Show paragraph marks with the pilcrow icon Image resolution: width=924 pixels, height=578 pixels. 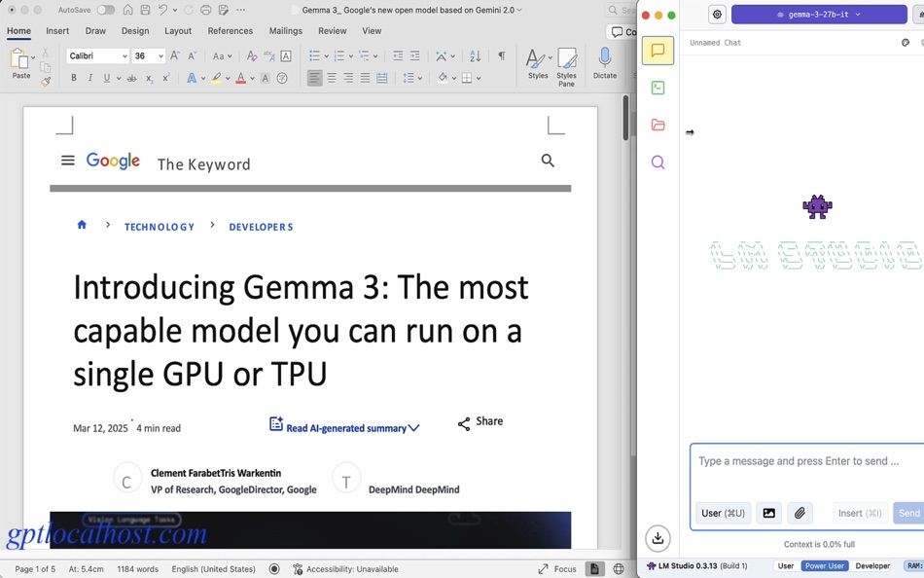[502, 55]
